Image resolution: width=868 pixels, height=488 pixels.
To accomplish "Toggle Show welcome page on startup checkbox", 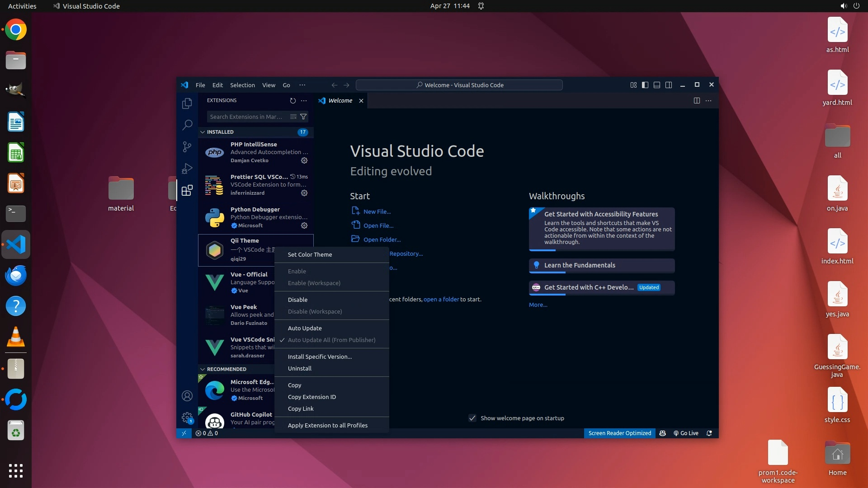I will pos(472,418).
